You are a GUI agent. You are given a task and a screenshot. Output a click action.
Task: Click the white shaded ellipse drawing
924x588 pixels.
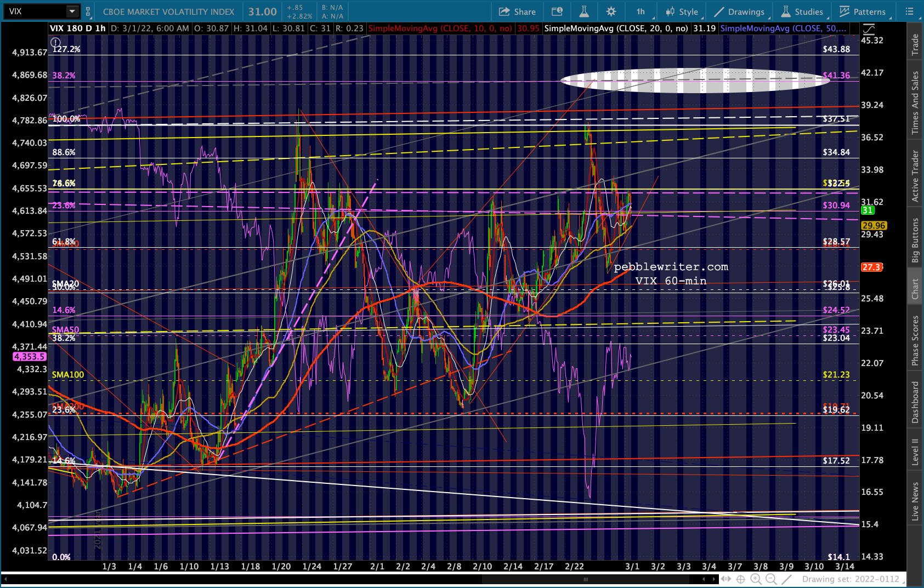click(x=695, y=81)
